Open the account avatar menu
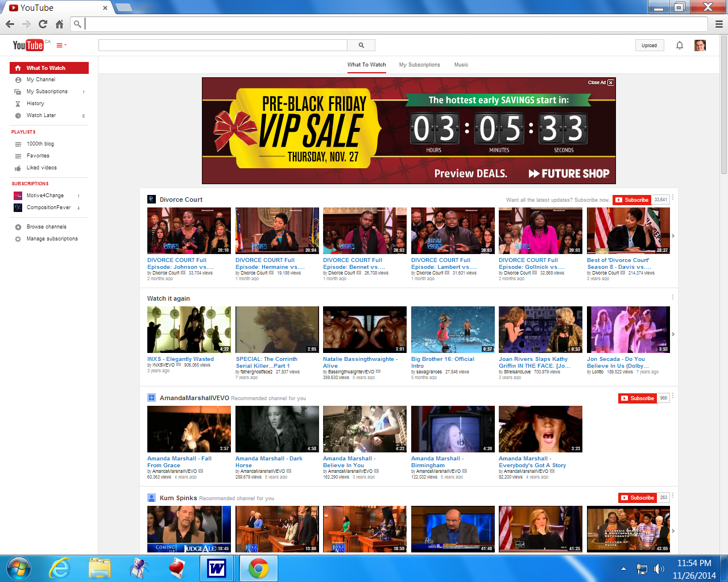The height and width of the screenshot is (582, 728). pyautogui.click(x=700, y=45)
